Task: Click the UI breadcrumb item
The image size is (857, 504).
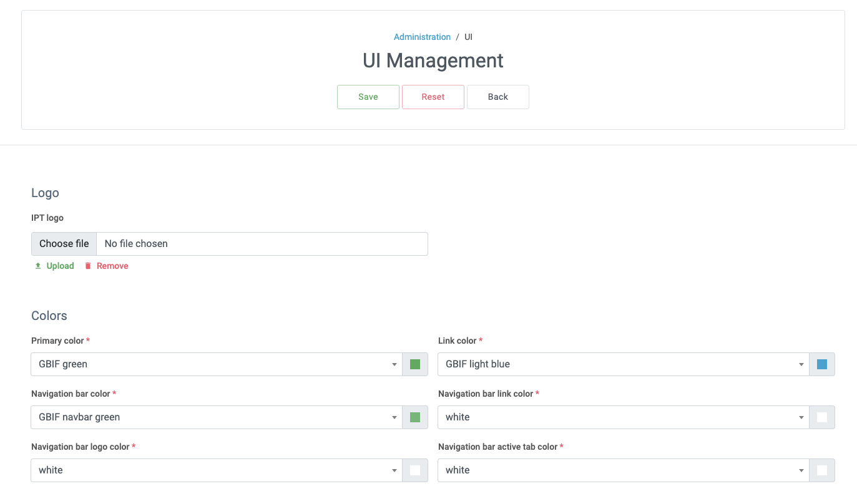Action: pos(468,37)
